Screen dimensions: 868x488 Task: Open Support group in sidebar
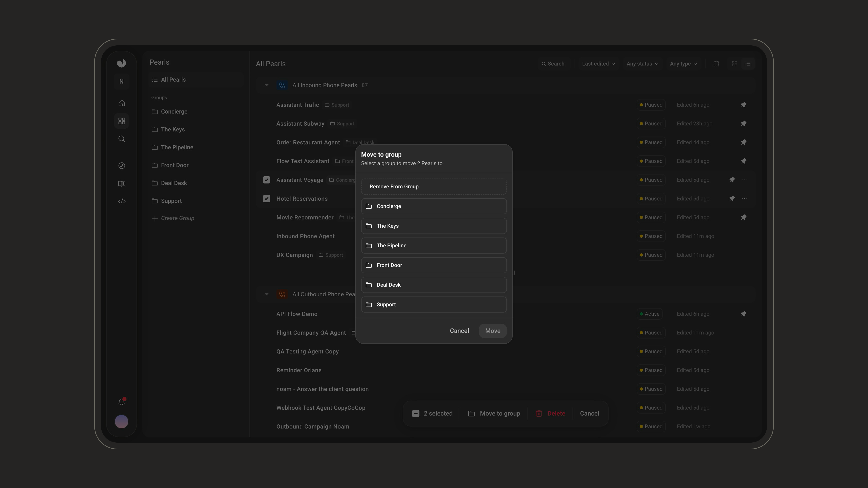196,201
